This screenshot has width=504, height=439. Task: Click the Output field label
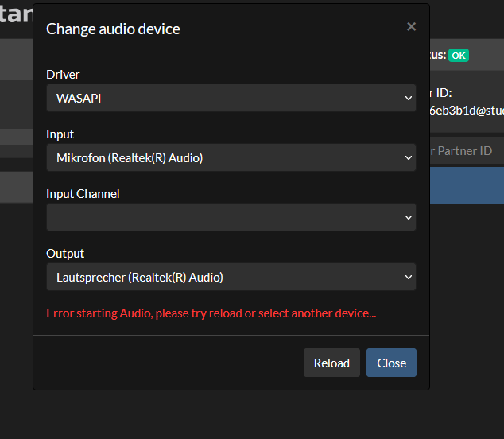[x=65, y=254]
